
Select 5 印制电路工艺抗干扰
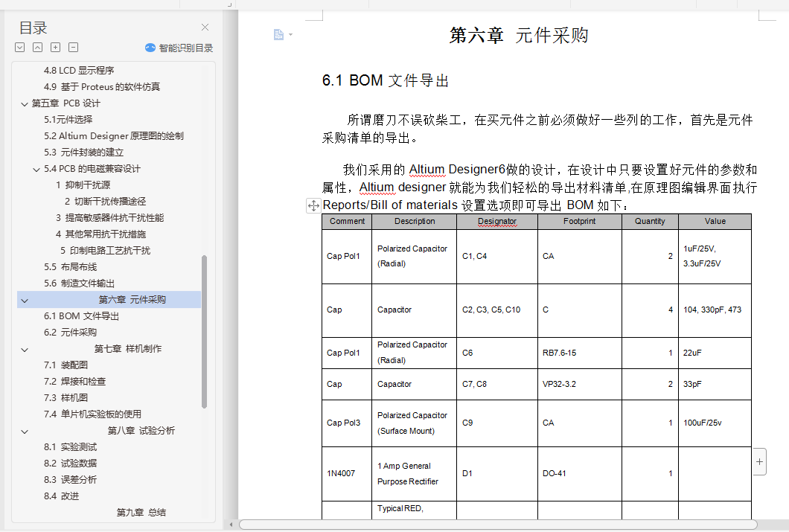105,250
